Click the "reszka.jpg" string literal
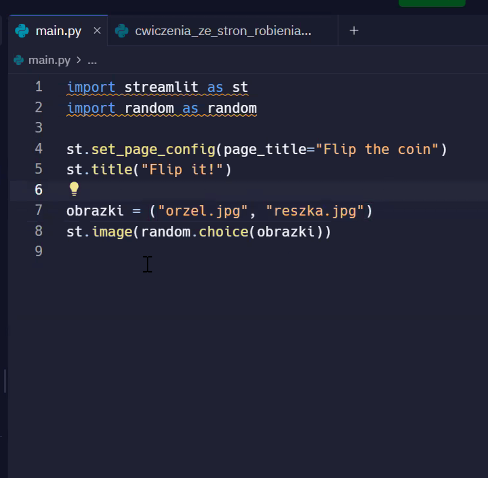This screenshot has width=488, height=478. point(315,211)
